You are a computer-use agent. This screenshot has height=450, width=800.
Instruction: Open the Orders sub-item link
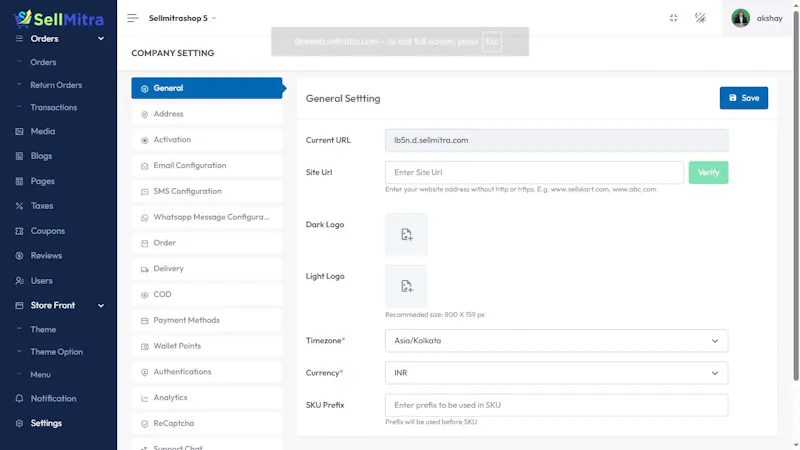pyautogui.click(x=43, y=62)
